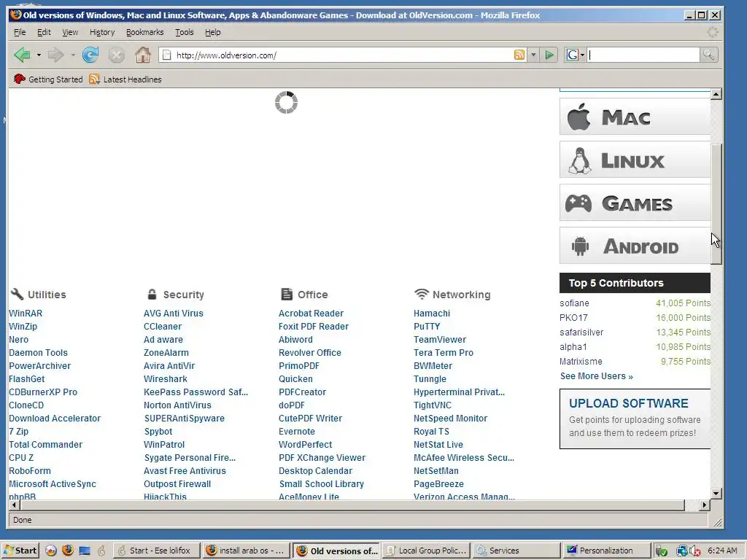This screenshot has width=747, height=560.
Task: Open the Bookmarks menu
Action: (x=145, y=32)
